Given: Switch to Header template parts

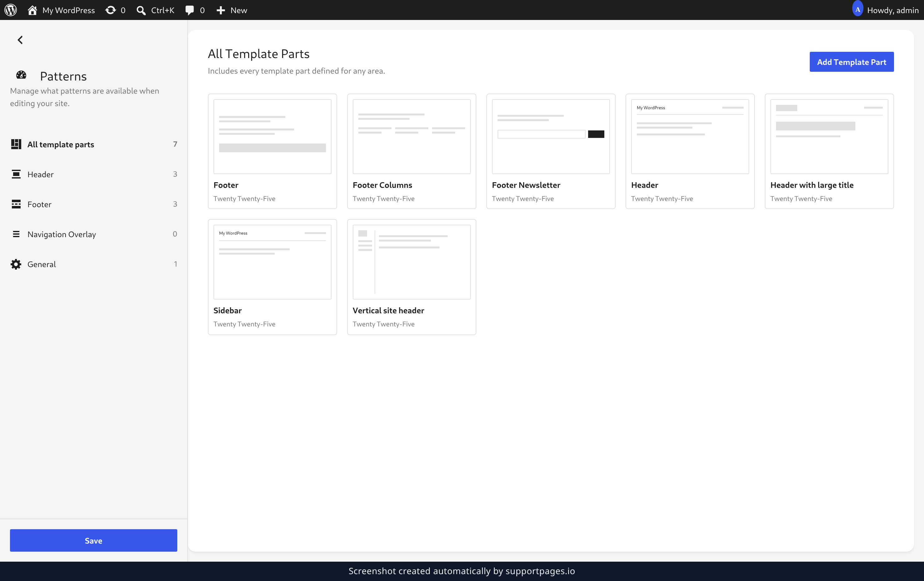Looking at the screenshot, I should click(x=94, y=174).
